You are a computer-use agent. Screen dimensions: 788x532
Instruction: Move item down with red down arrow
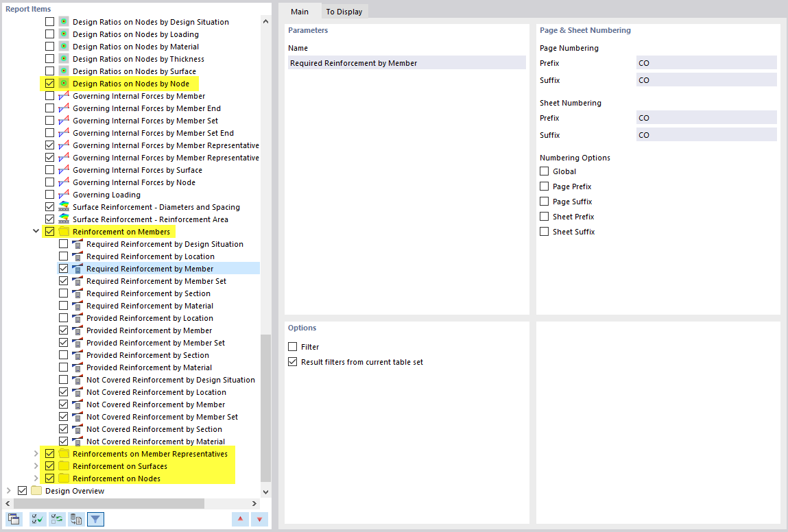(259, 519)
